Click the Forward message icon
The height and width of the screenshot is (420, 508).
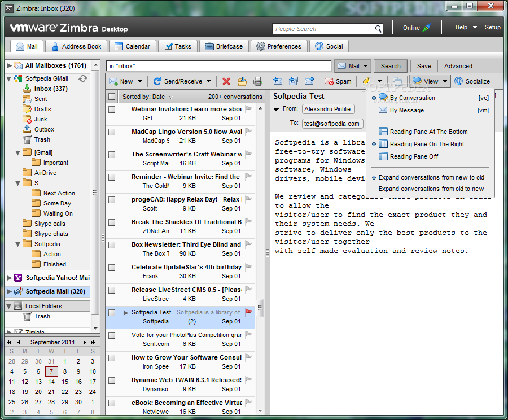pyautogui.click(x=309, y=81)
